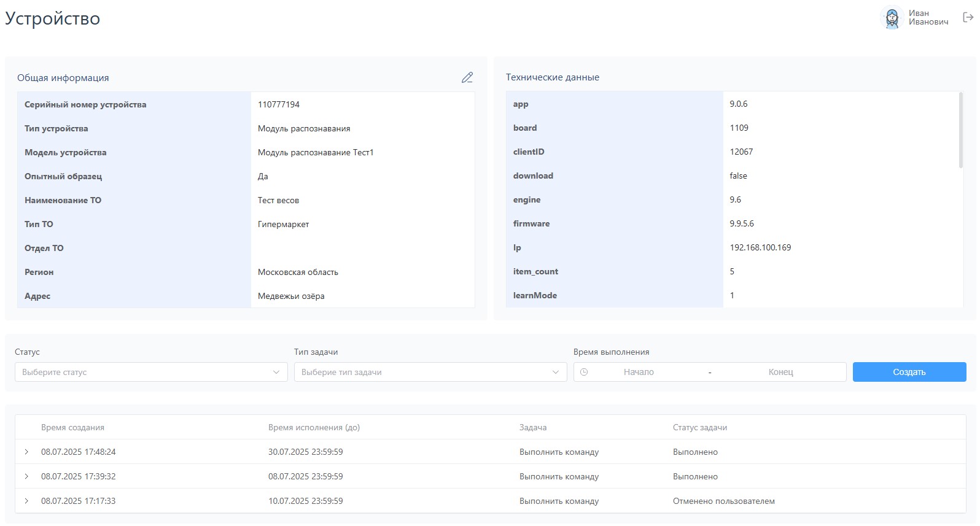Click the edit pencil icon in Общая информация
This screenshot has height=526, width=980.
point(467,77)
